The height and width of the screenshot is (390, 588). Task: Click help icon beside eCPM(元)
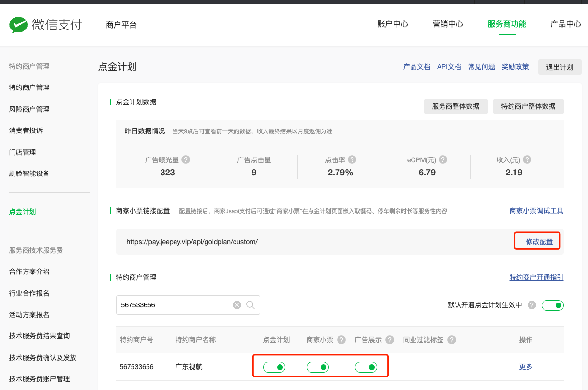[x=442, y=159]
